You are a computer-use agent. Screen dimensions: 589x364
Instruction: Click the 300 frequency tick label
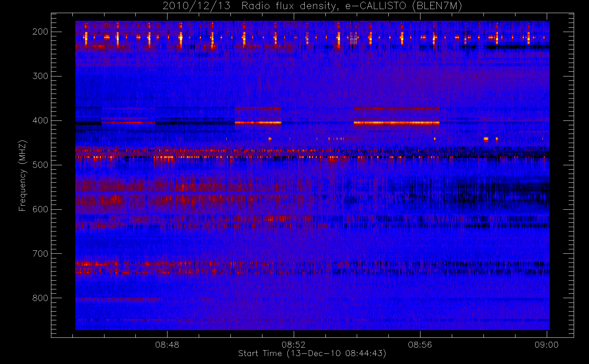[40, 76]
